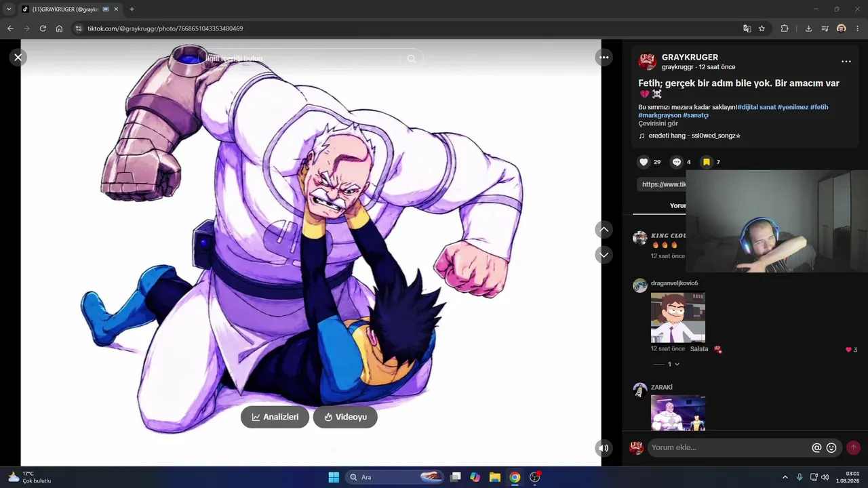The height and width of the screenshot is (488, 868).
Task: Open the browser downloads panel
Action: coord(808,28)
